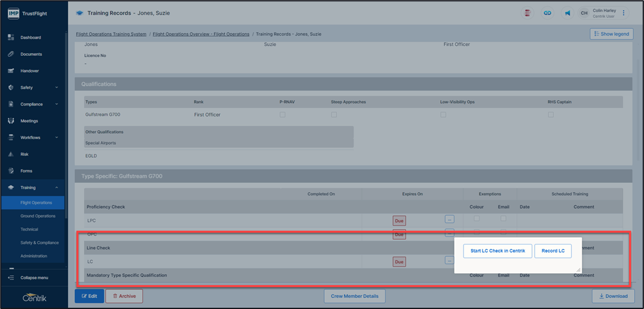Select Technical under Training

tap(29, 229)
